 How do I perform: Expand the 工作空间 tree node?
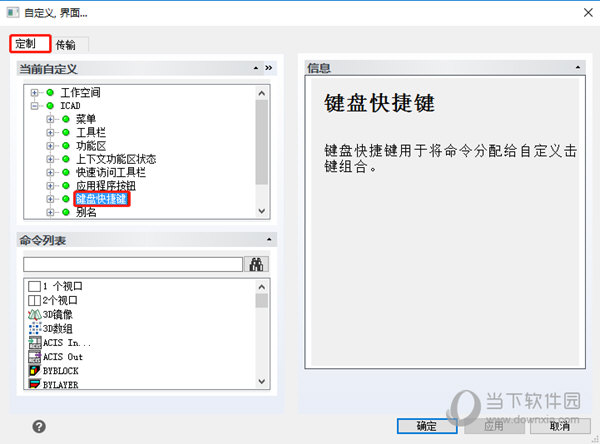click(x=34, y=93)
